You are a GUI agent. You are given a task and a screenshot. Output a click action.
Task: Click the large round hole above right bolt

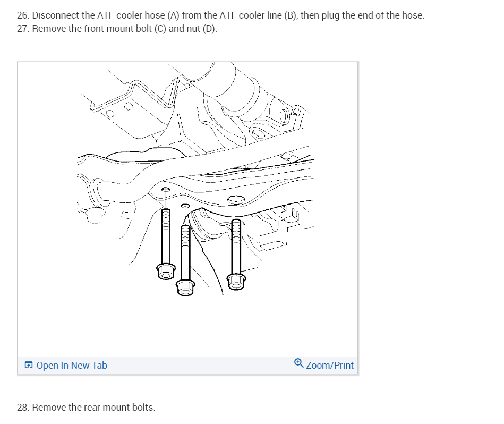pos(236,200)
